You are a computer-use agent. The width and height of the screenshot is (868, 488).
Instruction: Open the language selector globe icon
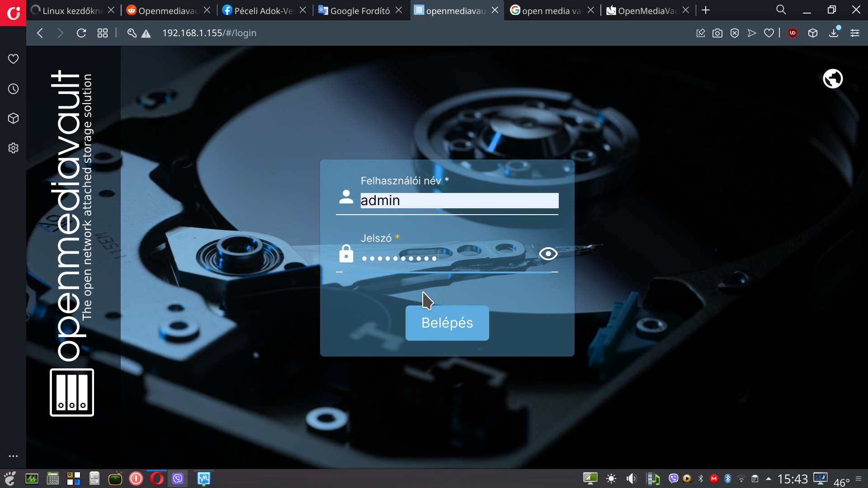pyautogui.click(x=833, y=79)
